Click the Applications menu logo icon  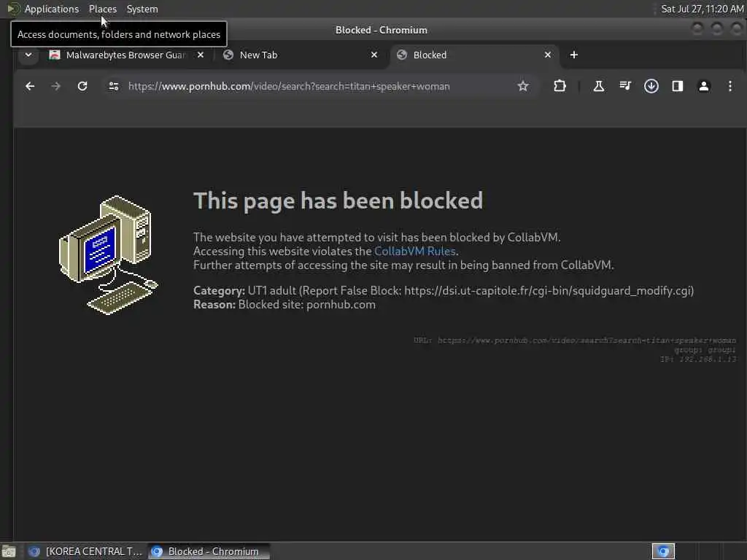pyautogui.click(x=13, y=9)
